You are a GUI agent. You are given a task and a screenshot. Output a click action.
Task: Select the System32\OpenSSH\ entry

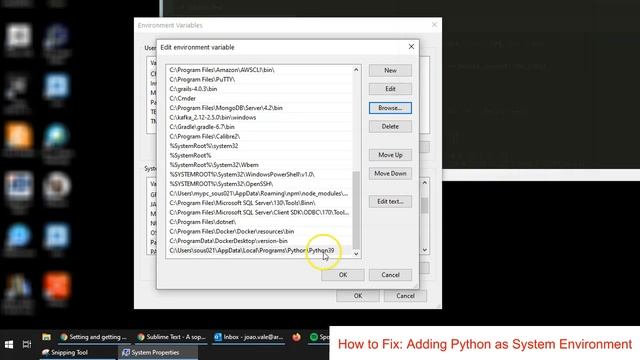tap(260, 184)
